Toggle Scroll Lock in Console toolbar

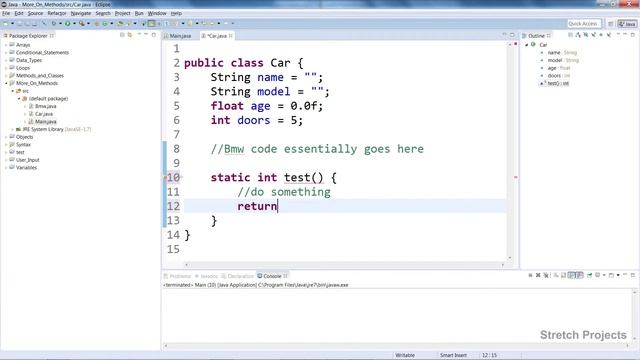[x=563, y=276]
